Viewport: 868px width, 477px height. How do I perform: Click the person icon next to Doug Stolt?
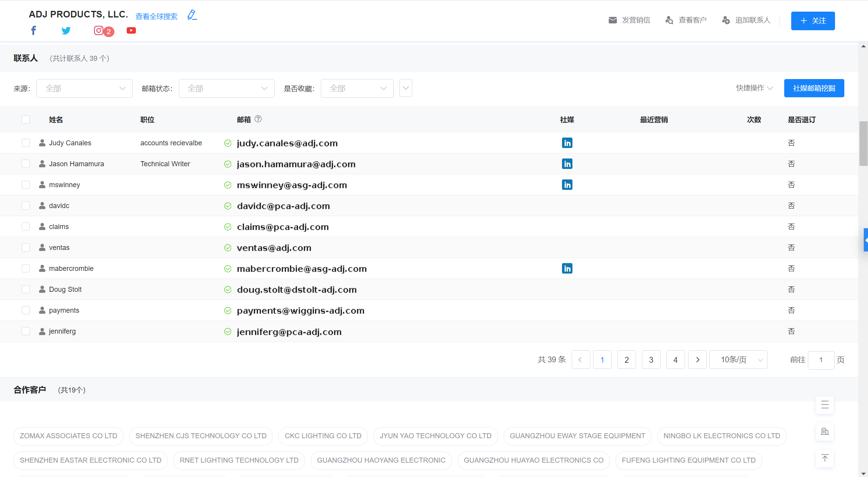point(42,289)
